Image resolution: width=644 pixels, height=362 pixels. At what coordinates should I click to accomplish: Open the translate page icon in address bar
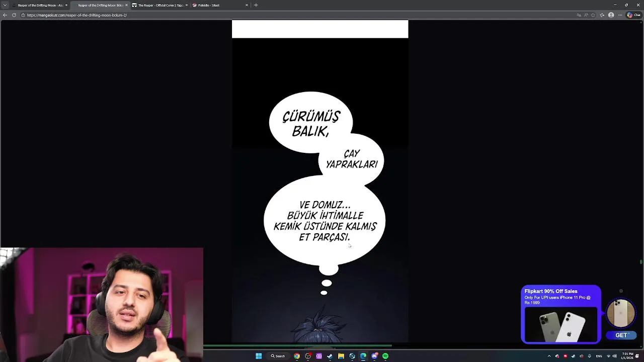click(579, 15)
